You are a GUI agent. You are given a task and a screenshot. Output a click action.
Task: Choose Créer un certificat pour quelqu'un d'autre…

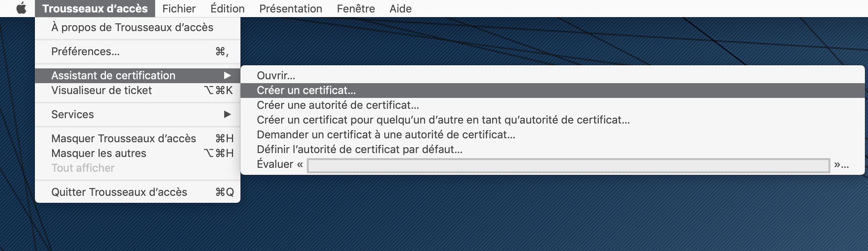point(553,120)
